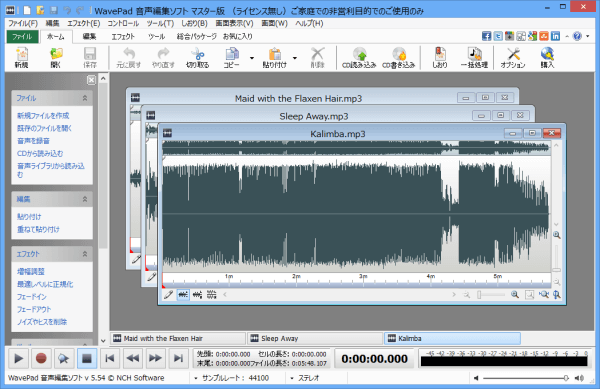Open the サンプルレート dropdown in status bar
The image size is (600, 389).
196,378
